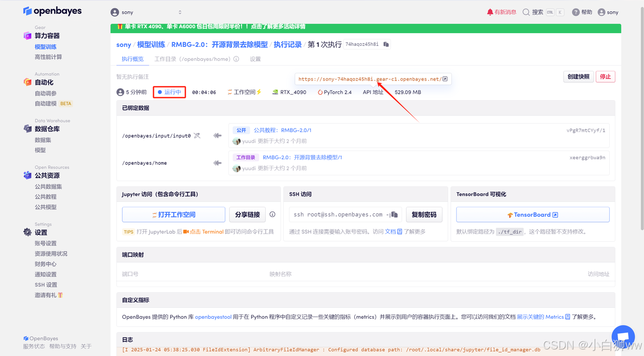Image resolution: width=644 pixels, height=356 pixels.
Task: Open 数据集 in the sidebar
Action: [x=43, y=140]
